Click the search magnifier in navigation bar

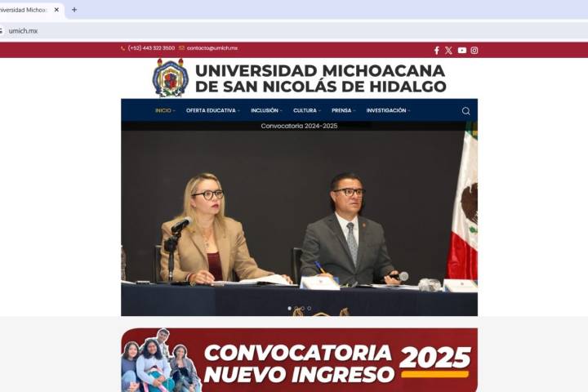(465, 111)
